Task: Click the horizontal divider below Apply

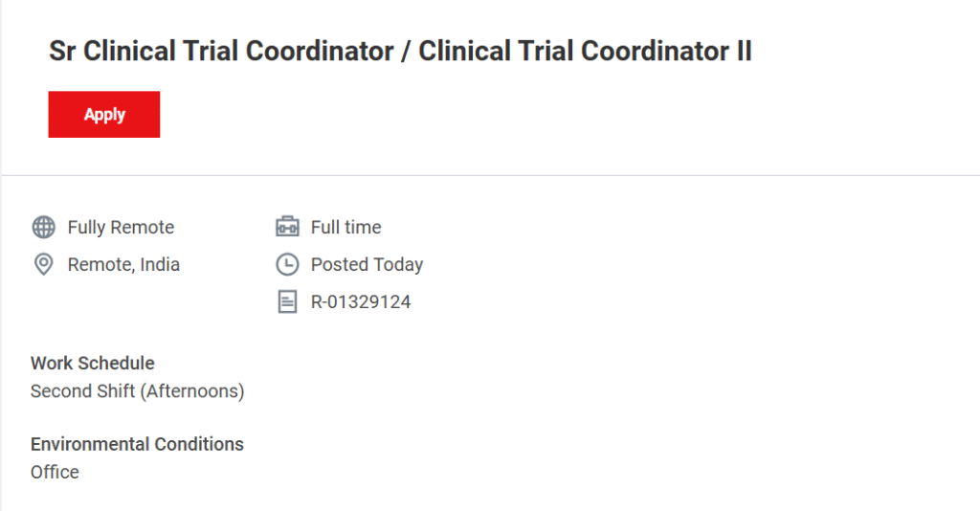Action: [x=490, y=175]
